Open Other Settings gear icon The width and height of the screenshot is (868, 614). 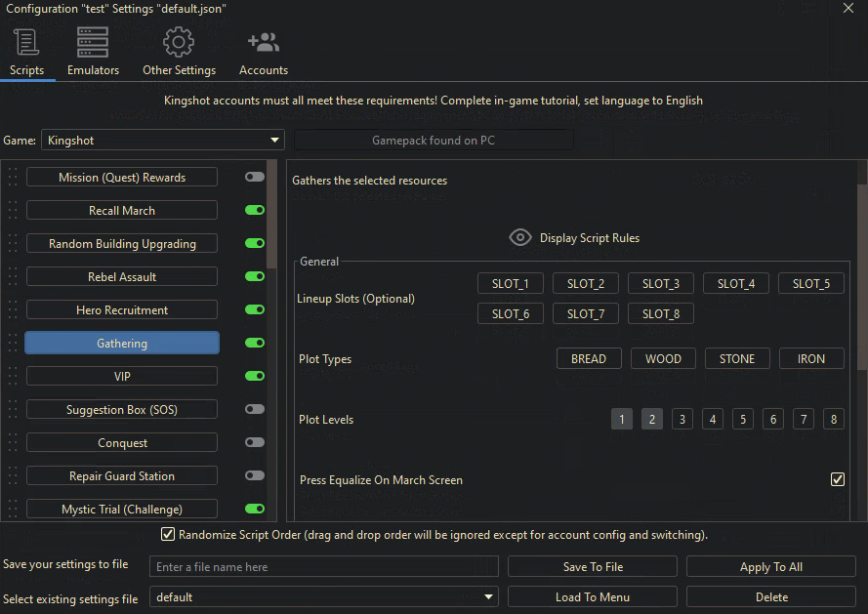click(x=179, y=43)
